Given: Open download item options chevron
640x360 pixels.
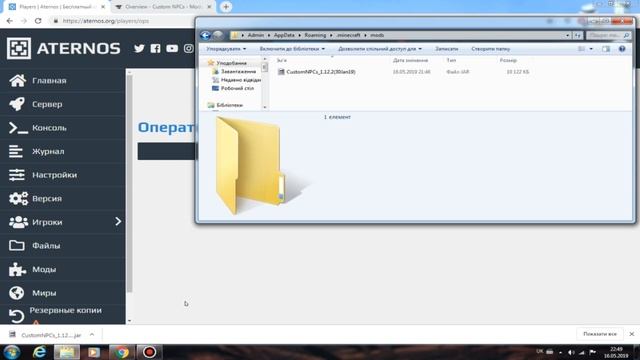Looking at the screenshot, I should point(92,335).
